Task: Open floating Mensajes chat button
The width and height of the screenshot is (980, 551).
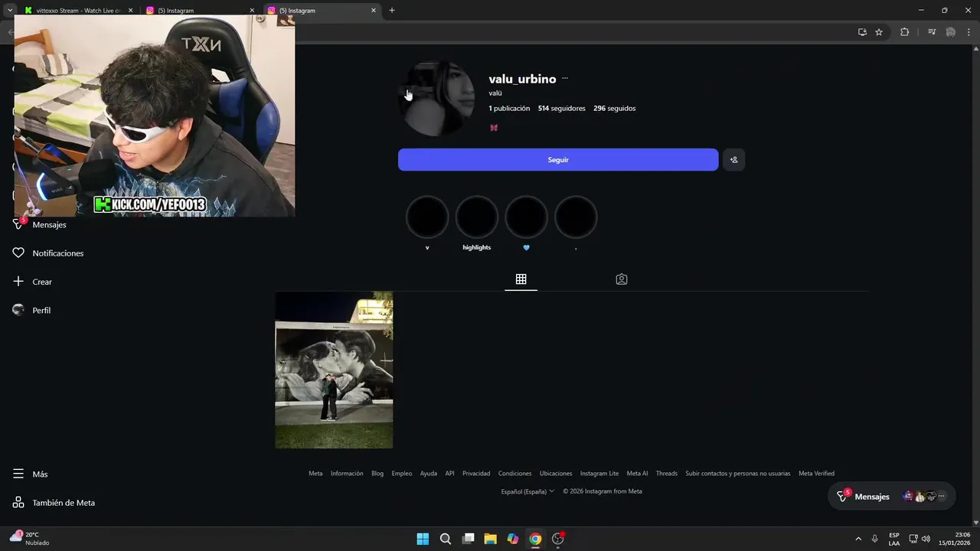Action: tap(891, 497)
